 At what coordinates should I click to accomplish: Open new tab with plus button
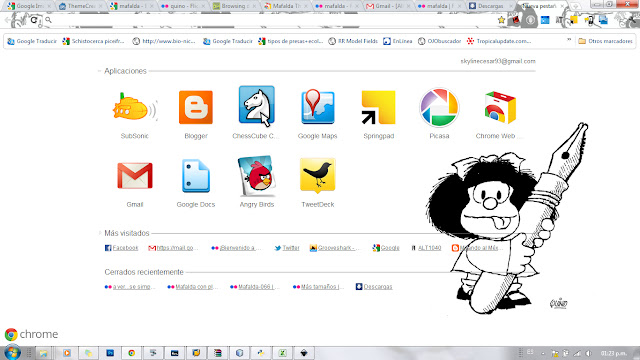coord(575,6)
